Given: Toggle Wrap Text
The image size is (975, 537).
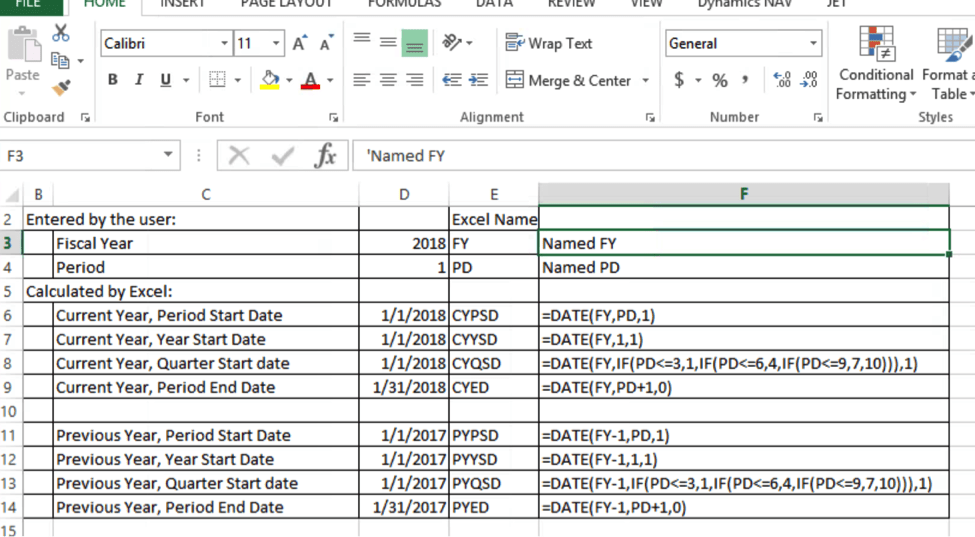Looking at the screenshot, I should tap(548, 43).
